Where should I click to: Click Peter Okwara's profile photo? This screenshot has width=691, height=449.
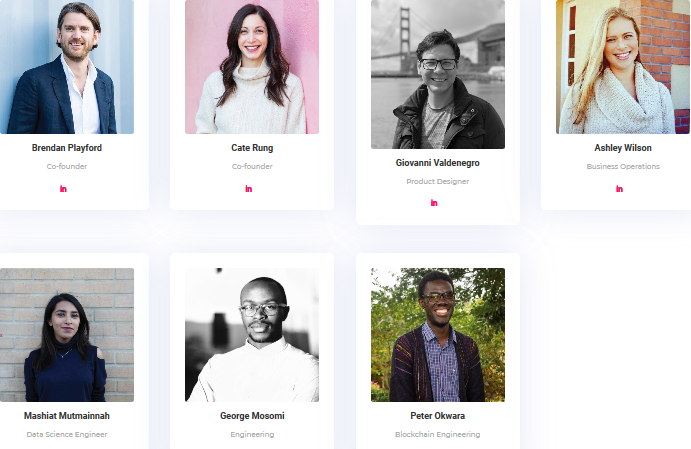coord(438,335)
